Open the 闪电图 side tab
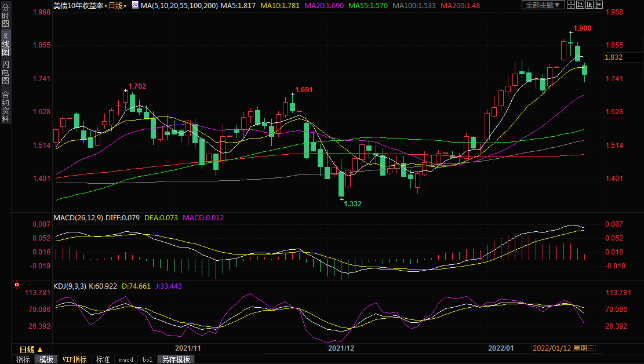The height and width of the screenshot is (364, 644). point(5,72)
